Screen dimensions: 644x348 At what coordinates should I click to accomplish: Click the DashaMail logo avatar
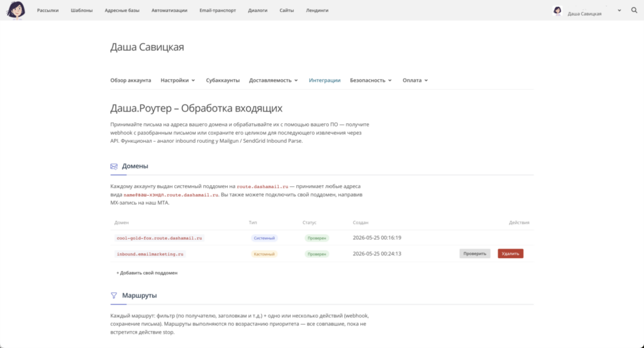click(16, 10)
